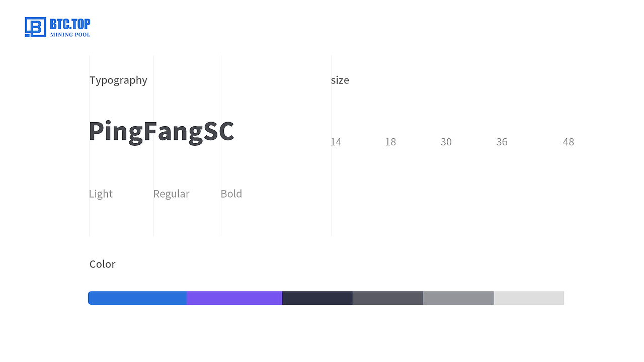Select font size 18
The width and height of the screenshot is (644, 362).
pyautogui.click(x=390, y=142)
